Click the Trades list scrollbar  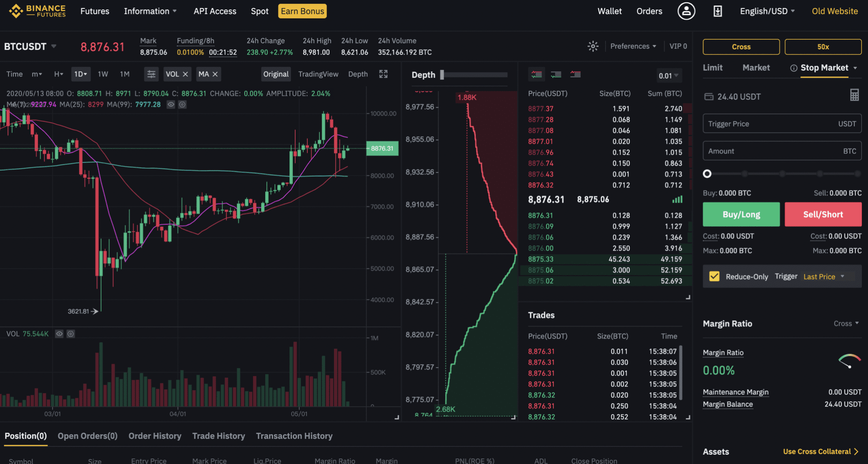681,373
